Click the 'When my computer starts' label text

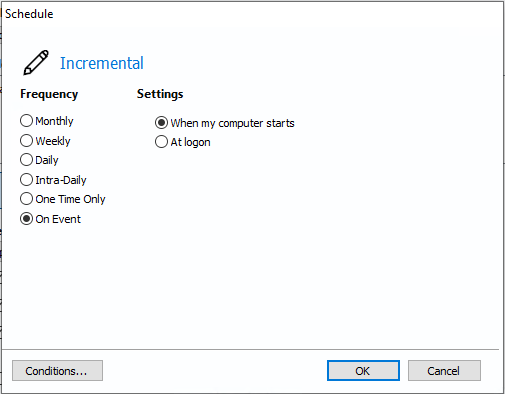click(x=232, y=123)
